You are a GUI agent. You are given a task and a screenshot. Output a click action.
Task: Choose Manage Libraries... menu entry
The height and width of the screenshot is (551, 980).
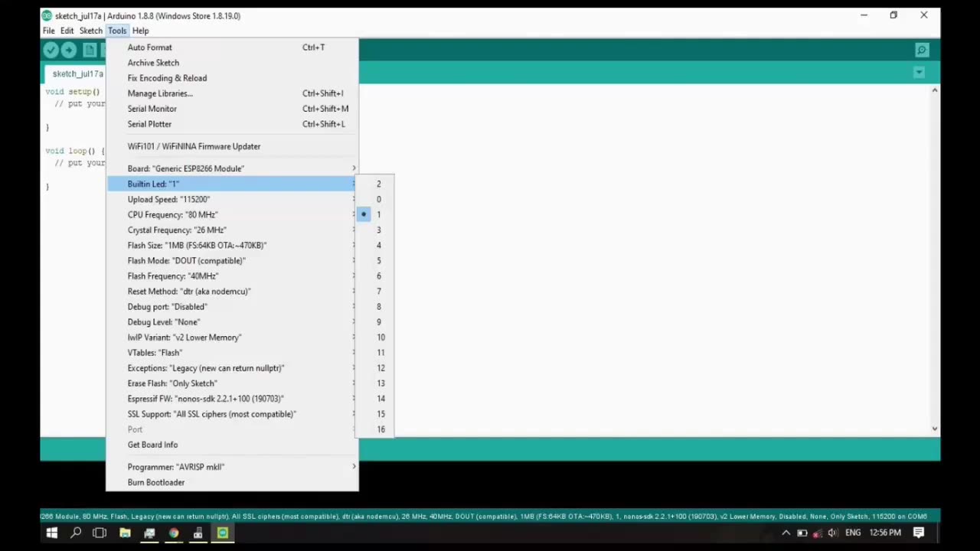232,93
